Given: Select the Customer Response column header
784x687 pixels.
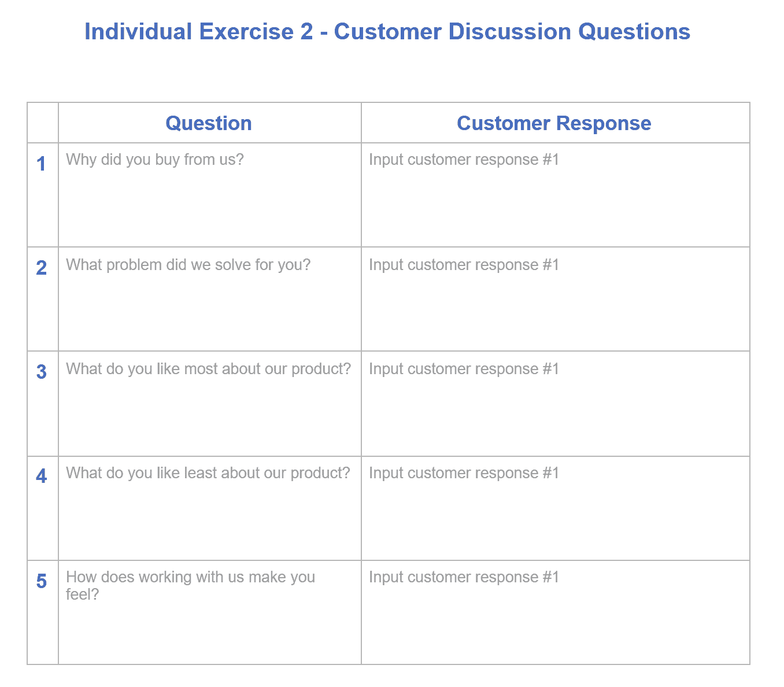Looking at the screenshot, I should pos(554,123).
